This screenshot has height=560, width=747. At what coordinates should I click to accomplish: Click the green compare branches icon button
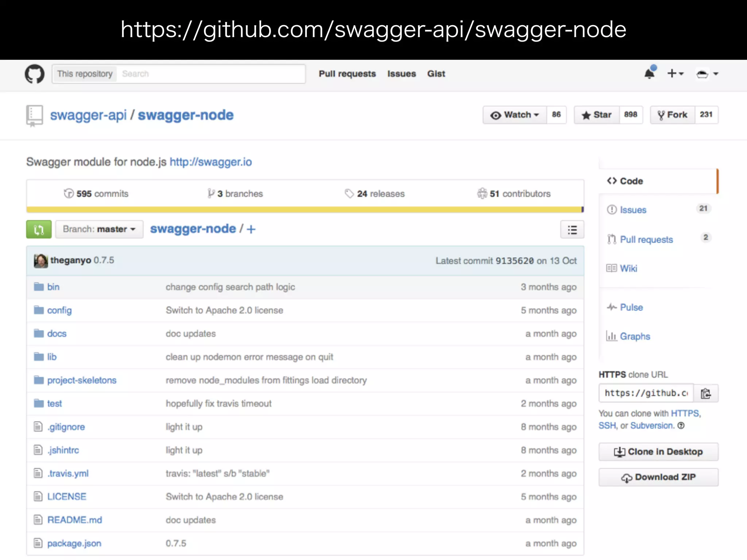[39, 229]
